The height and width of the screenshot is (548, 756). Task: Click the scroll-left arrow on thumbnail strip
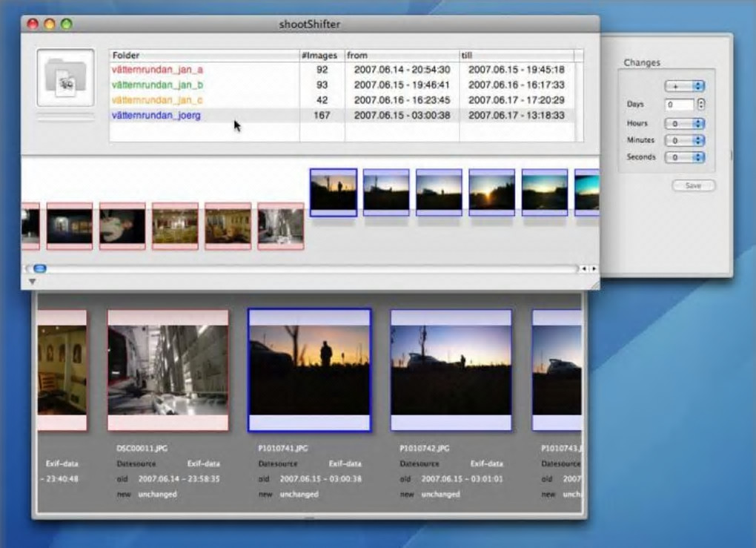point(584,268)
